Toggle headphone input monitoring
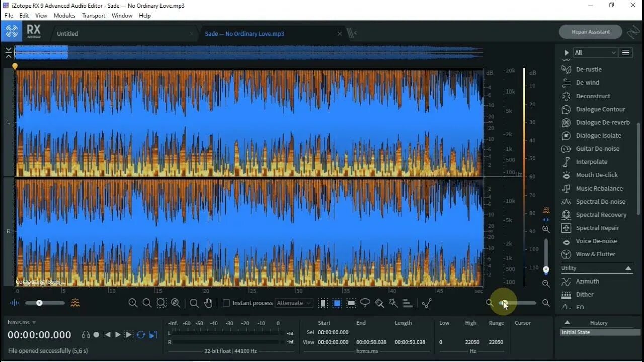Screen dimensions: 644x362 click(x=86, y=335)
